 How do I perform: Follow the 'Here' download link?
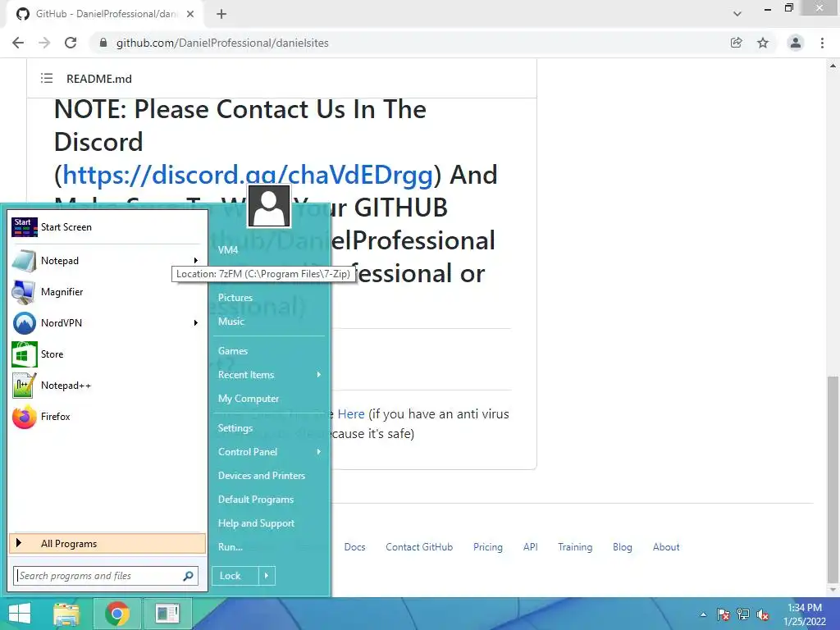351,414
